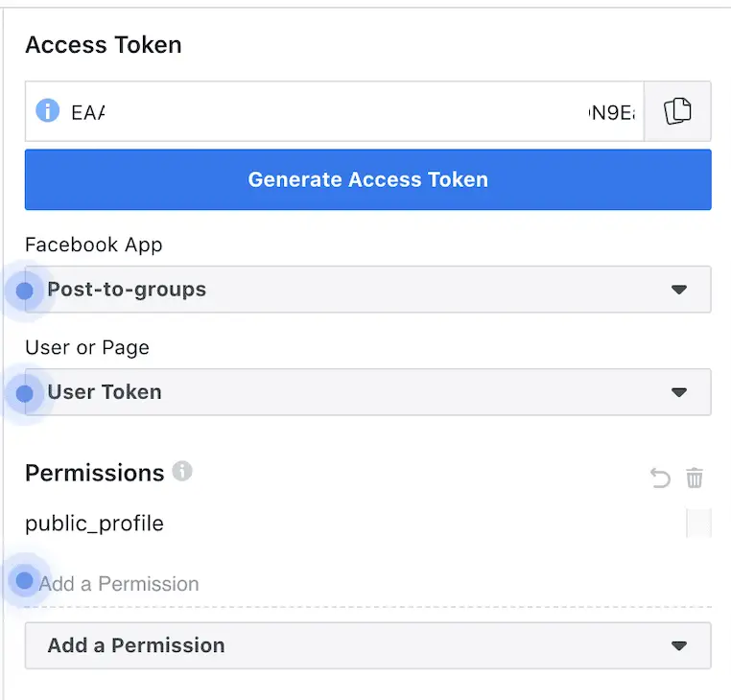Click the blue hotspot dot beside Add a Permission

click(24, 581)
